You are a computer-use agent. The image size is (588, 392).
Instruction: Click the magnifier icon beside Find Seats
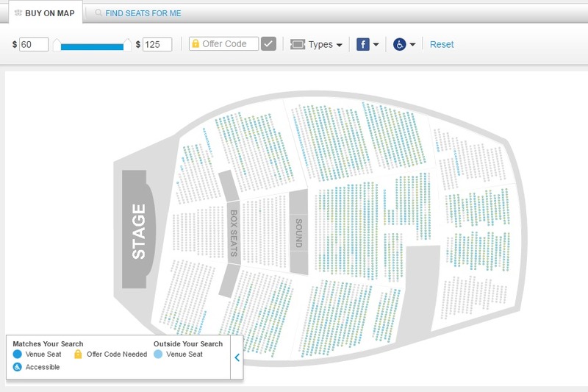98,13
